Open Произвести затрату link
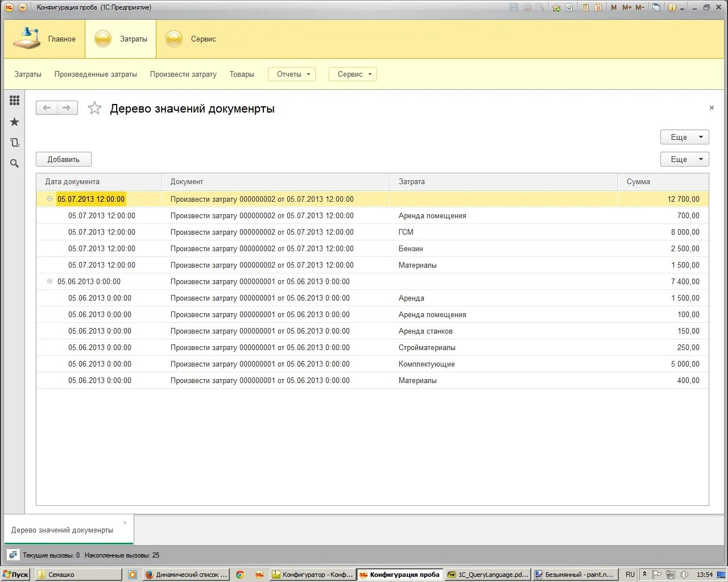Image resolution: width=728 pixels, height=582 pixels. point(183,74)
